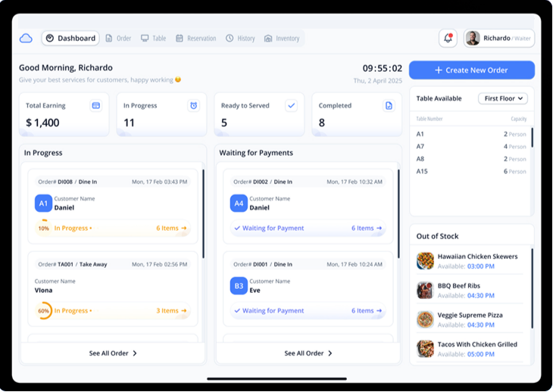Click customer name Eve
The width and height of the screenshot is (553, 392).
pos(255,290)
